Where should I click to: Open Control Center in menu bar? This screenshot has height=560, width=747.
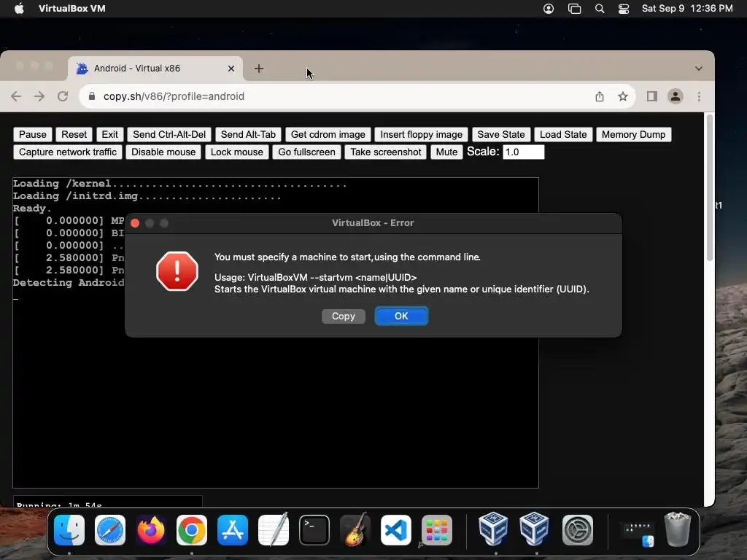[624, 9]
